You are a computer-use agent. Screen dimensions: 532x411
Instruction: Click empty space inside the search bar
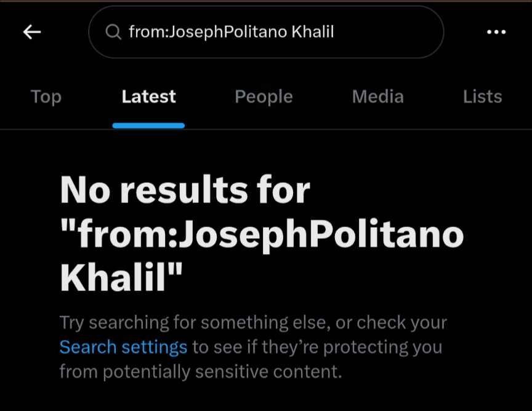coord(388,32)
